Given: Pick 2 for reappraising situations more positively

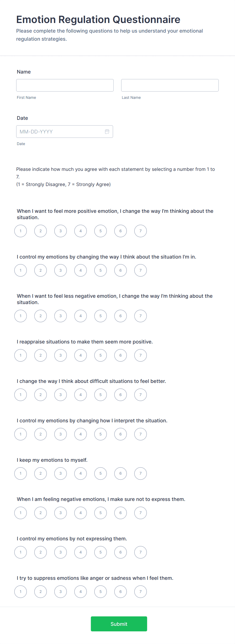Looking at the screenshot, I should tap(40, 355).
